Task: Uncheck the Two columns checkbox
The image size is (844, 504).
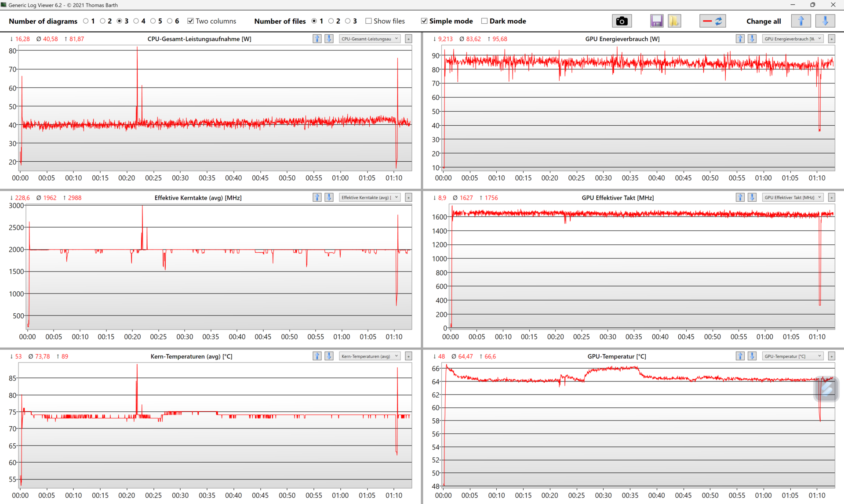Action: (x=191, y=21)
